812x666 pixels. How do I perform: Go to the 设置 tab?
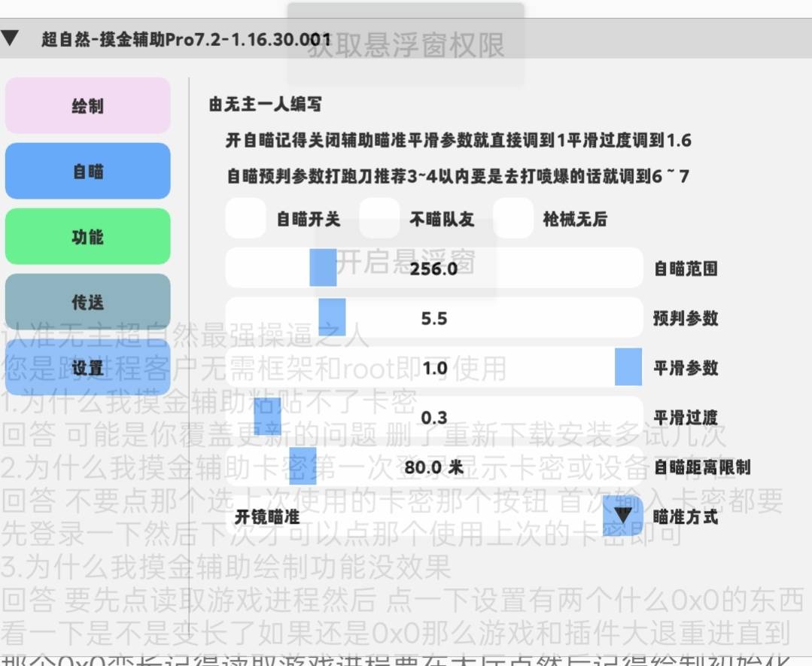point(88,368)
